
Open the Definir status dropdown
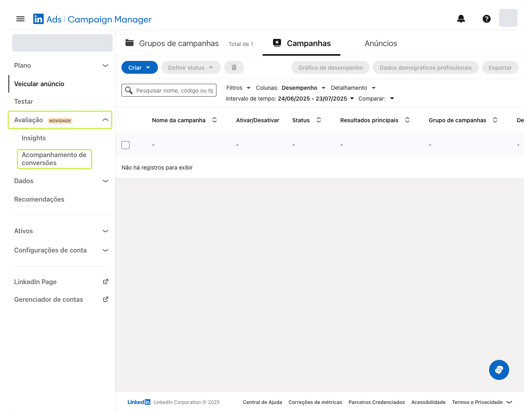191,68
